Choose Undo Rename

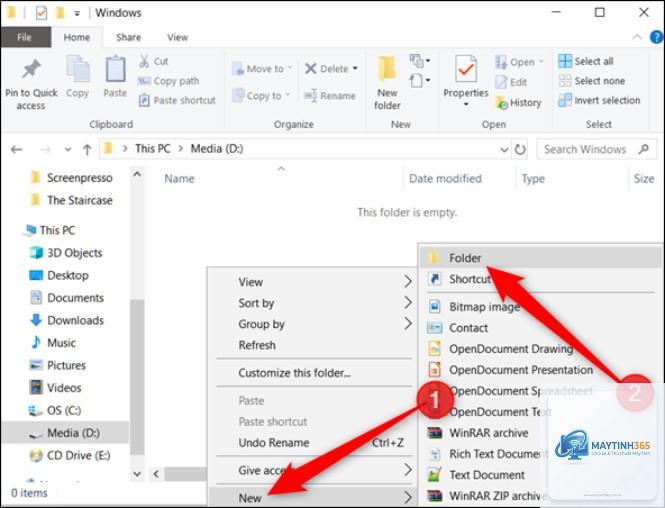(313, 443)
